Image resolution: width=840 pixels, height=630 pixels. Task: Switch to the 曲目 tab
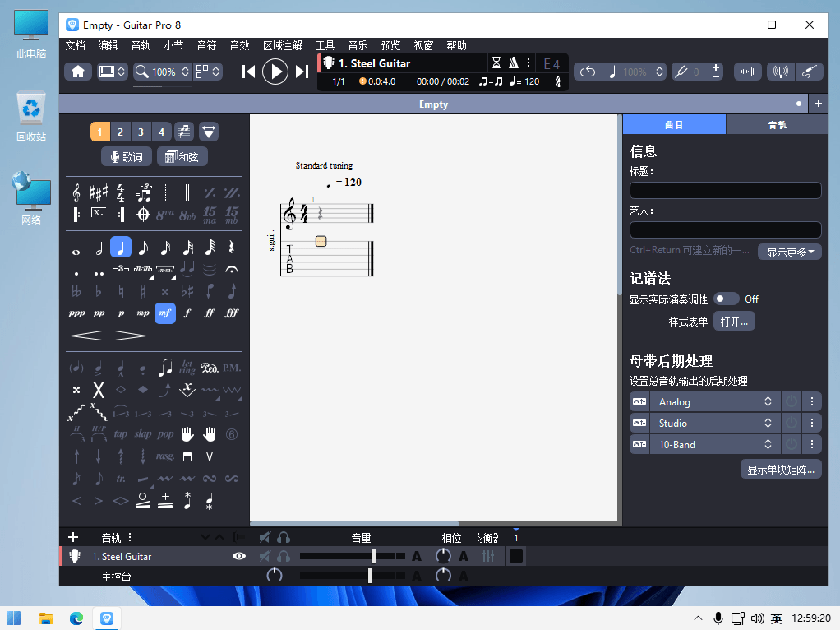point(674,124)
